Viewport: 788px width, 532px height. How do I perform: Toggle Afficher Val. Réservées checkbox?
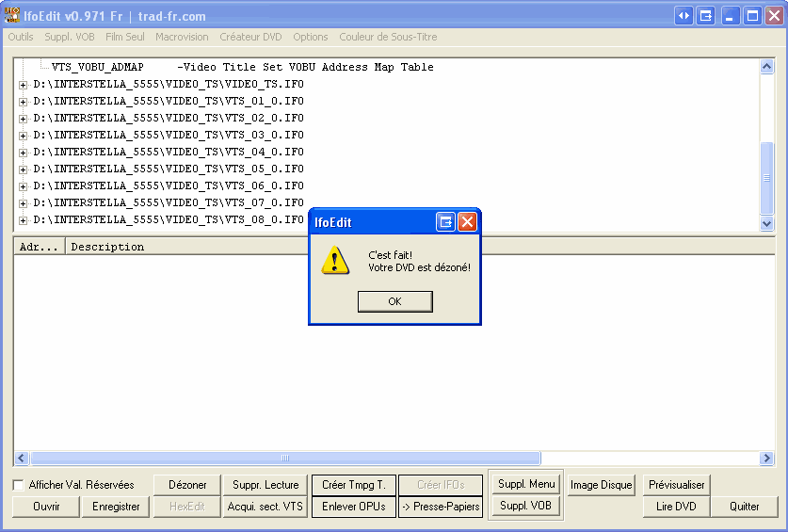(x=19, y=485)
